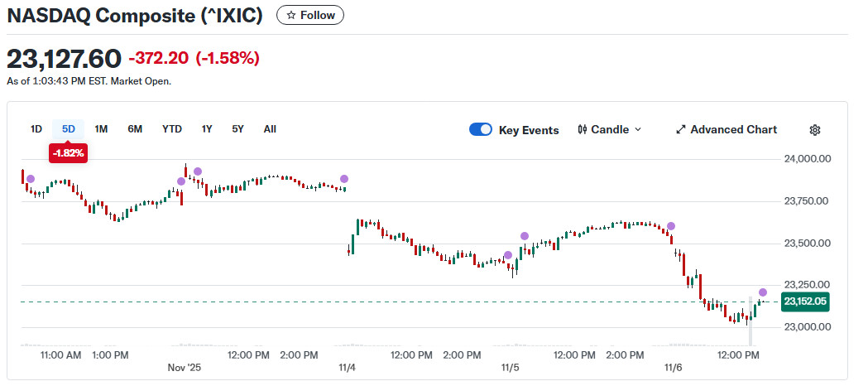This screenshot has width=868, height=386.
Task: Click the first purple key event dot at chart start
Action: point(31,179)
